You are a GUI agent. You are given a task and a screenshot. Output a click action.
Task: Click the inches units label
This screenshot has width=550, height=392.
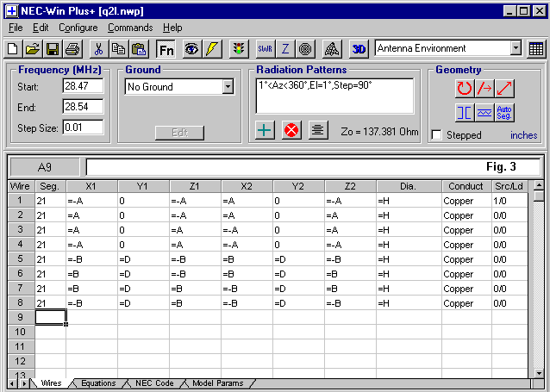523,135
